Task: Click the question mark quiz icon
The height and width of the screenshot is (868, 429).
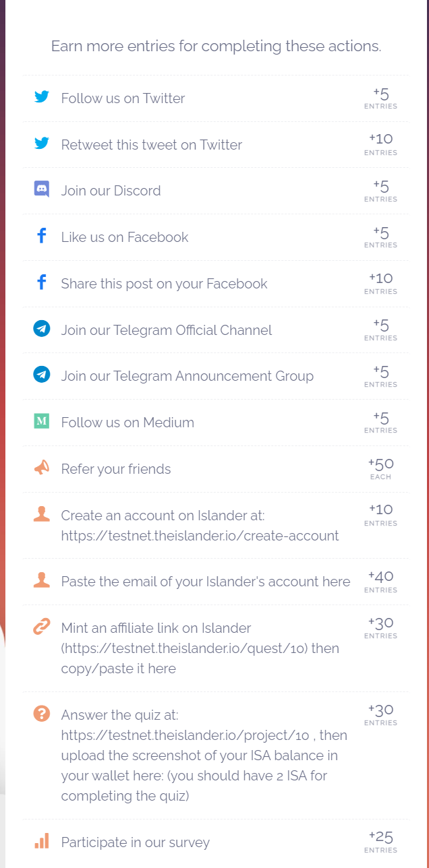Action: pos(42,713)
